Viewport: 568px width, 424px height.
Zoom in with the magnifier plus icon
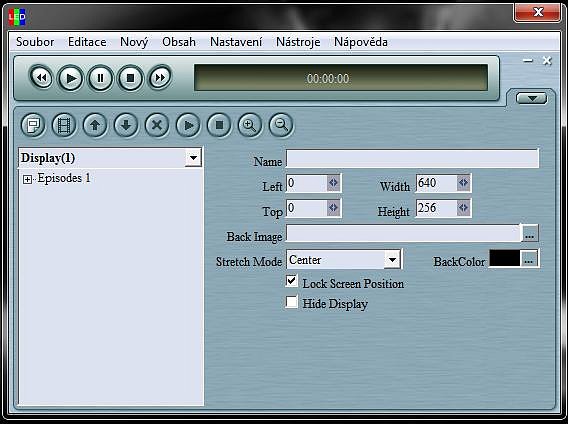tap(250, 125)
